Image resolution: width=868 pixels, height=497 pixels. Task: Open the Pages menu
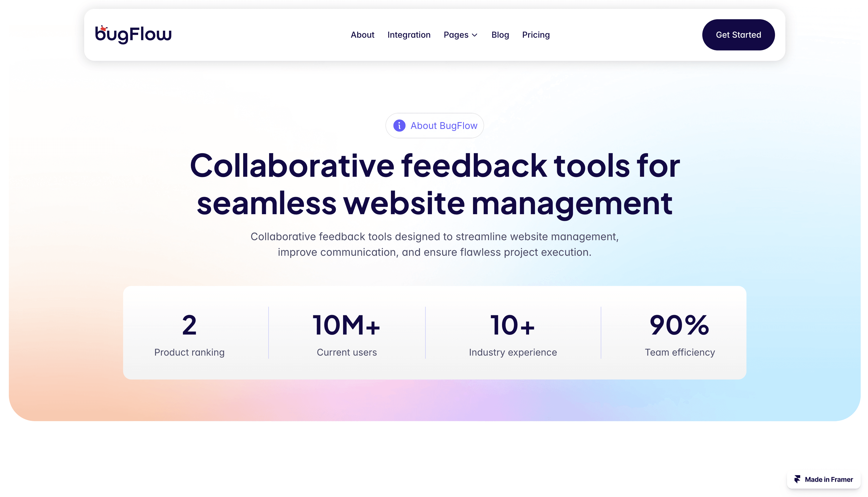(456, 35)
